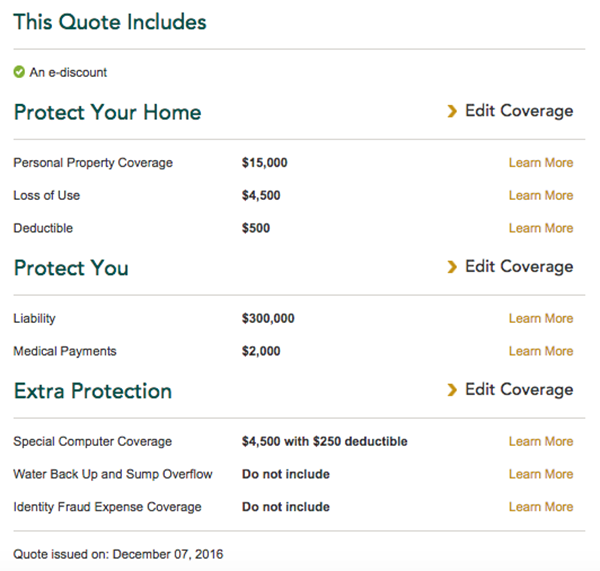
Task: Learn More about Water Back Up coverage
Action: (x=541, y=474)
